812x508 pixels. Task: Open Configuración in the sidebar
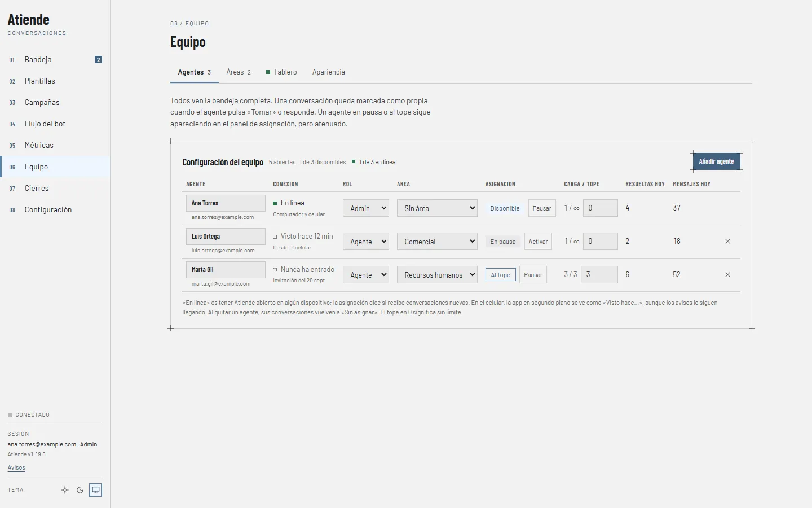click(55, 209)
